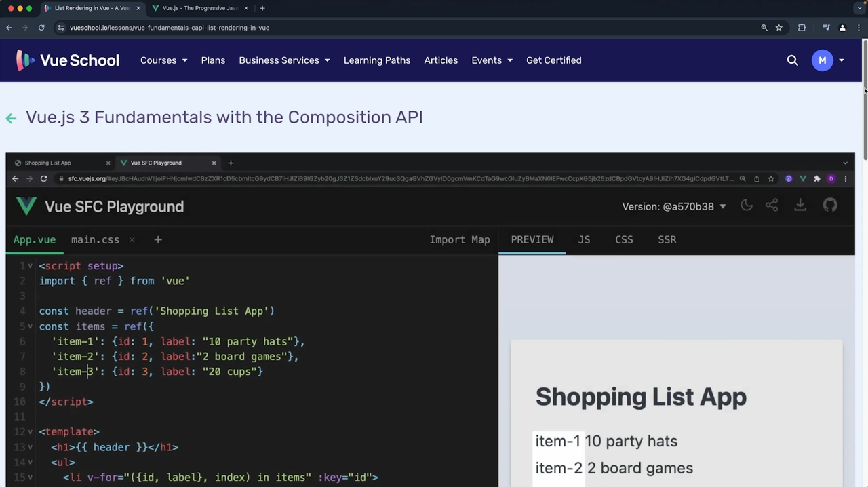Open the Learning Paths link

click(x=377, y=60)
